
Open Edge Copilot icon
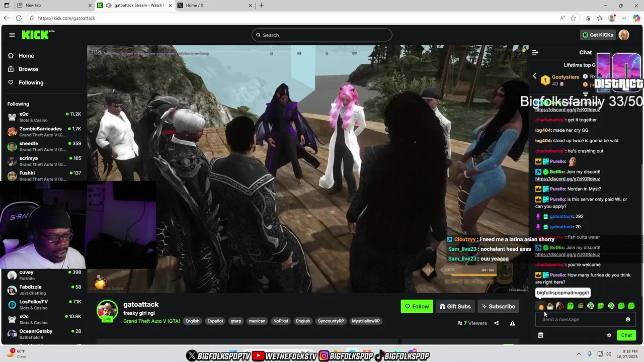[636, 18]
